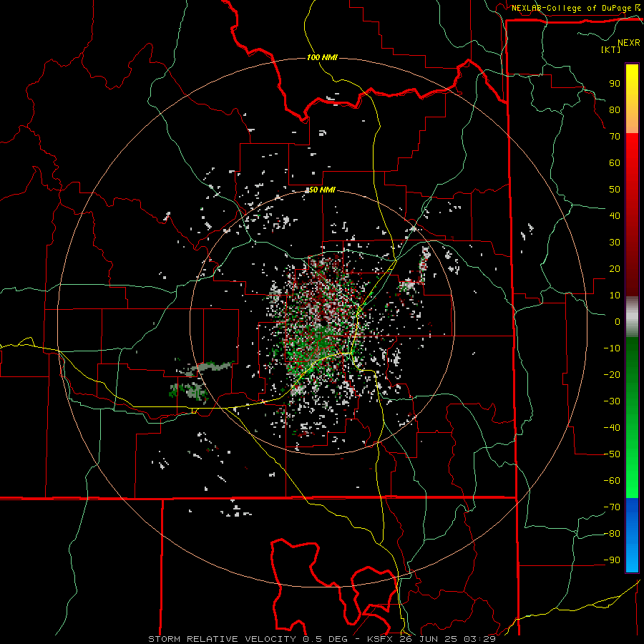This screenshot has width=644, height=644.
Task: Click the KSFX station identifier in caption
Action: click(x=381, y=639)
